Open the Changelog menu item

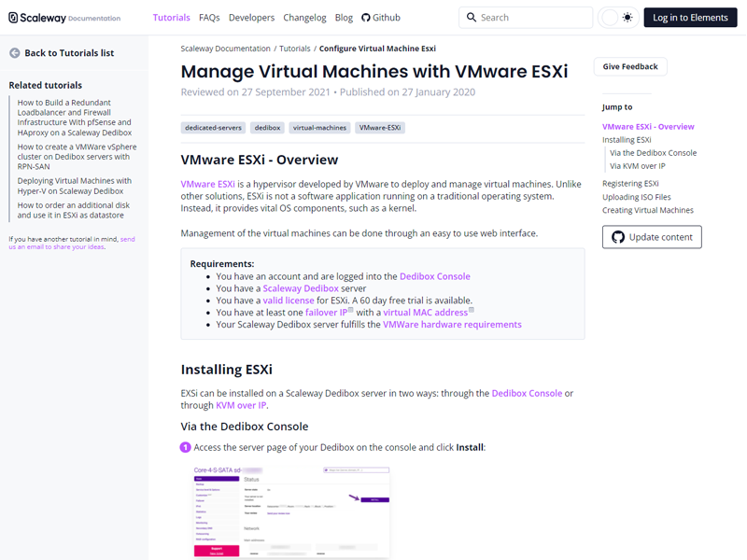(304, 18)
